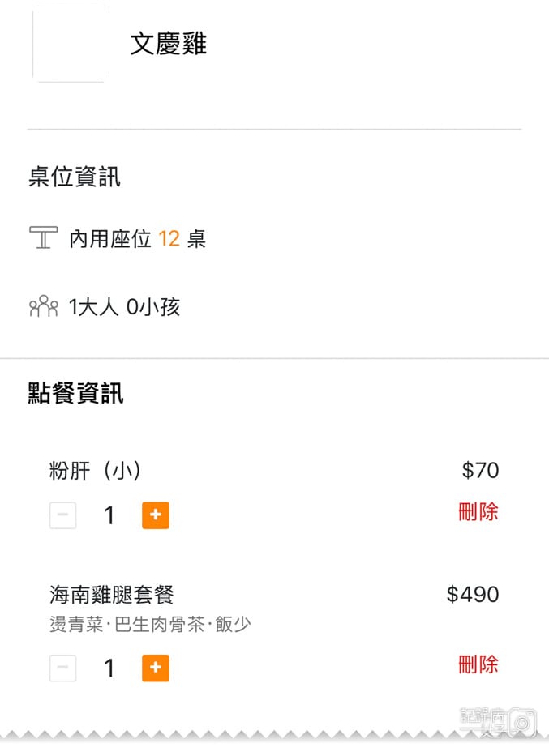
Task: Decrease 粉肝（小）quantity with the minus icon
Action: 62,515
